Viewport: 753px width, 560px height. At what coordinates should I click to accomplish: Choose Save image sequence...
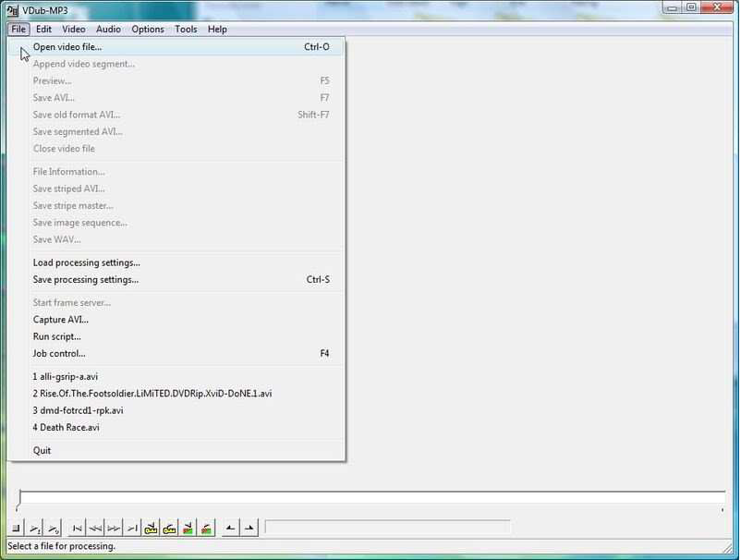coord(176,223)
